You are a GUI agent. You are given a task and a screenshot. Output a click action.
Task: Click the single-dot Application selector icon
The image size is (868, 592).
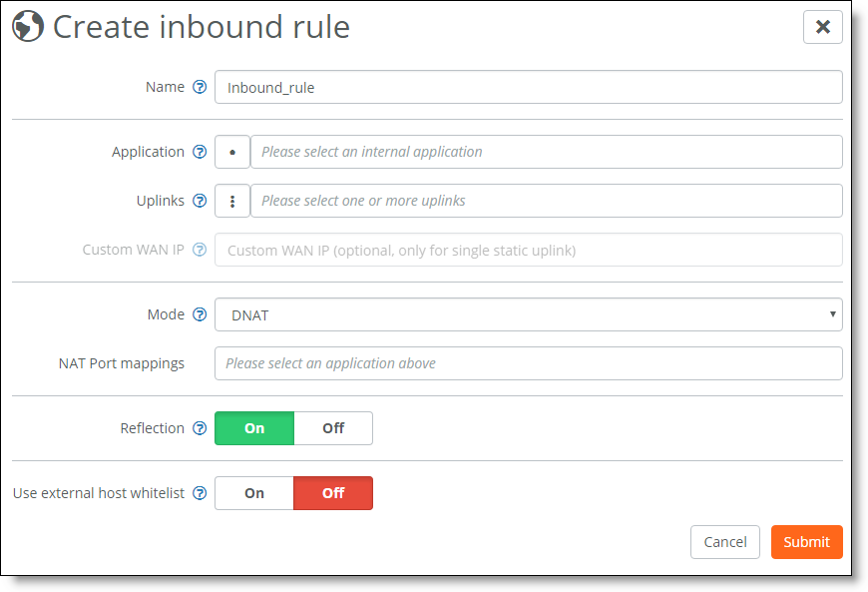coord(232,152)
